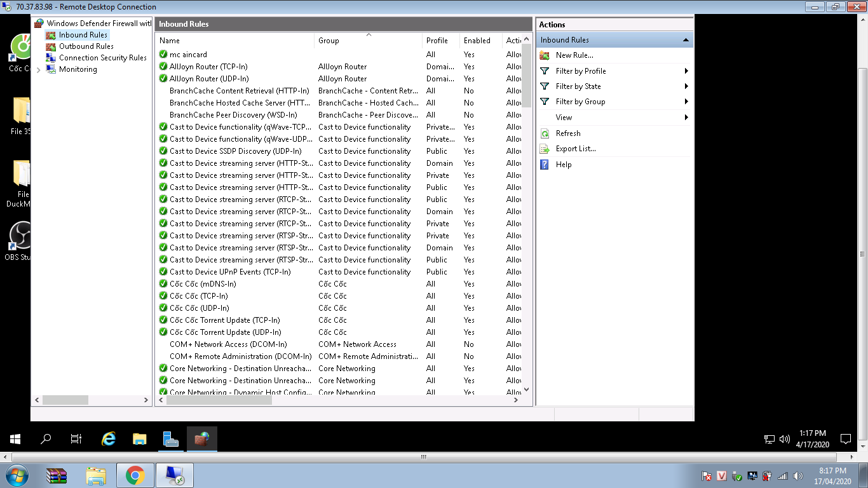Viewport: 868px width, 488px height.
Task: Expand the Monitoring tree node
Action: [x=39, y=70]
